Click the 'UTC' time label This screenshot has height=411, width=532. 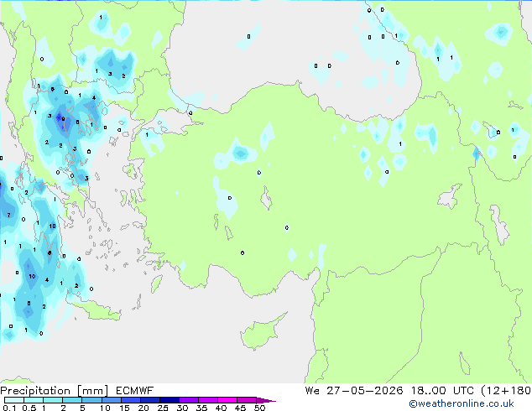tap(463, 391)
